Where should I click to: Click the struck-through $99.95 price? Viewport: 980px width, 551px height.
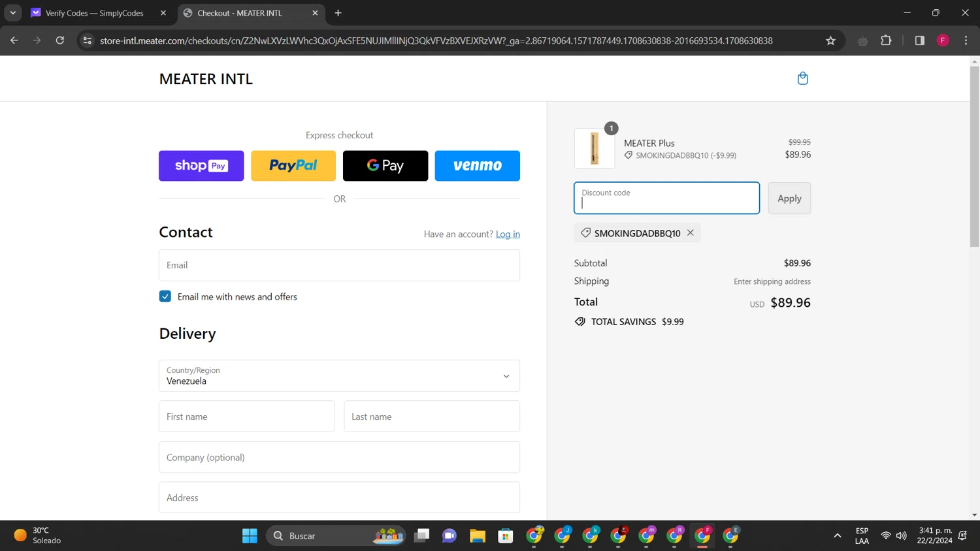tap(800, 142)
